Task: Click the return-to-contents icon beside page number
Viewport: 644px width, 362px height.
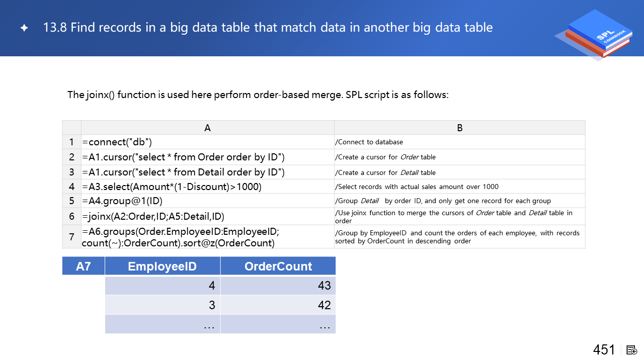Action: point(632,350)
